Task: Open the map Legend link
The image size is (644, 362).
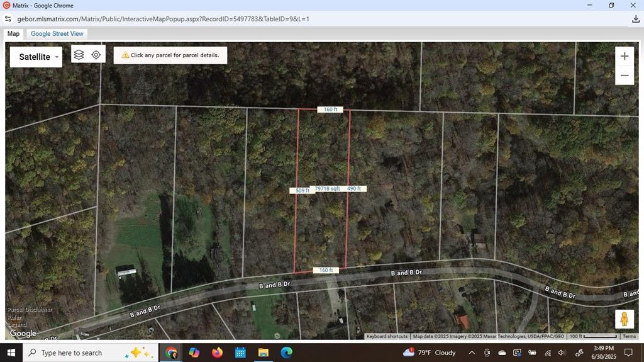Action: [17, 325]
